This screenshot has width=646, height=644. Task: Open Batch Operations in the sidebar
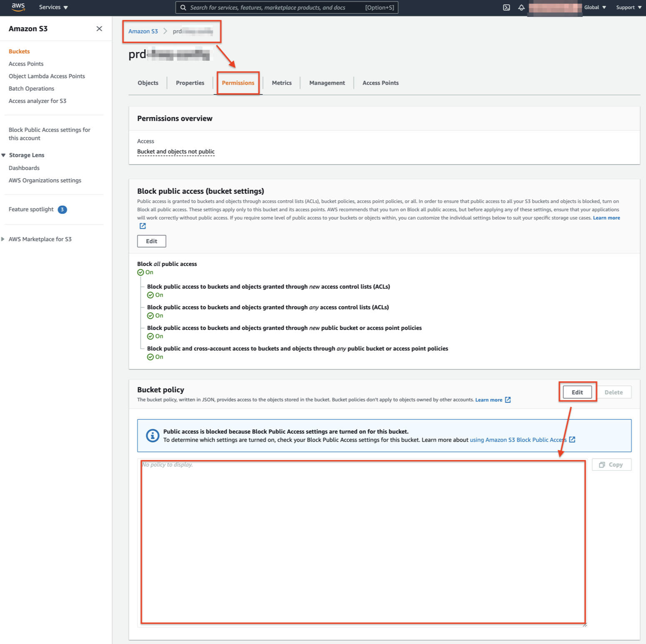coord(32,89)
